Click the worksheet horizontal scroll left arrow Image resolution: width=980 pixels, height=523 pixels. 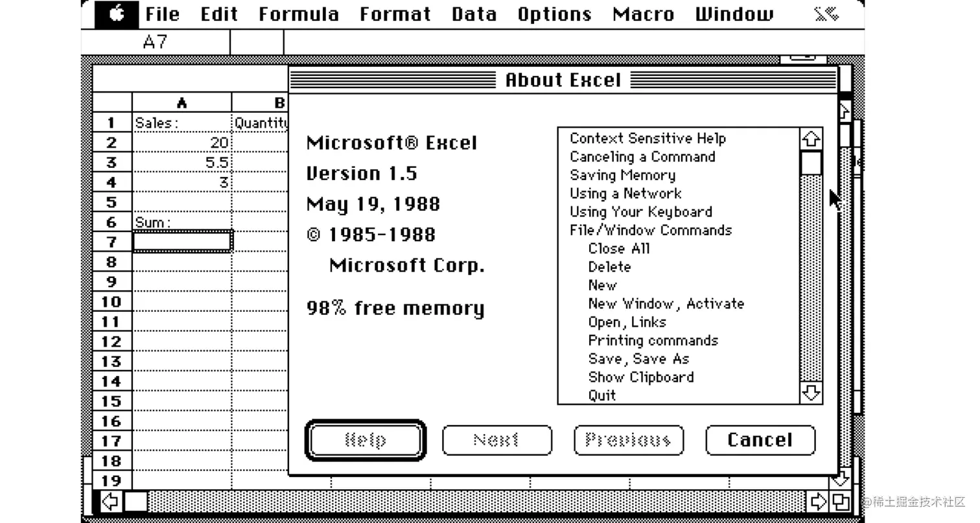coord(111,501)
